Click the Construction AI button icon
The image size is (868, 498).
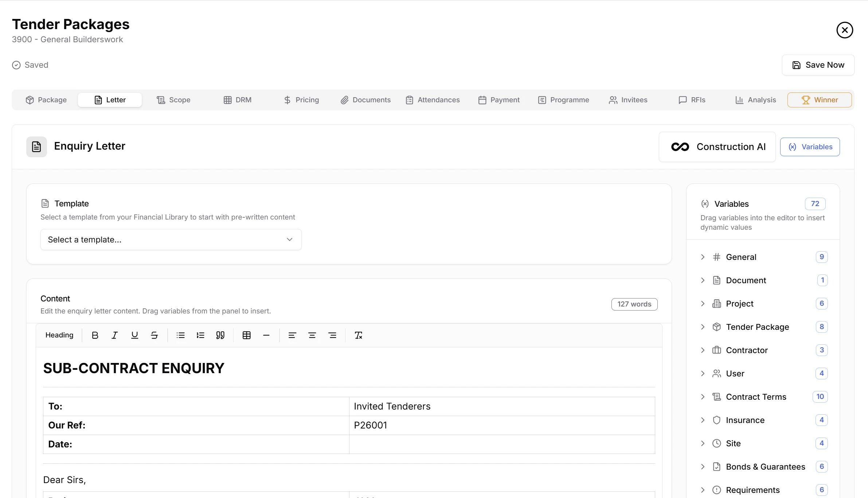[x=680, y=147]
